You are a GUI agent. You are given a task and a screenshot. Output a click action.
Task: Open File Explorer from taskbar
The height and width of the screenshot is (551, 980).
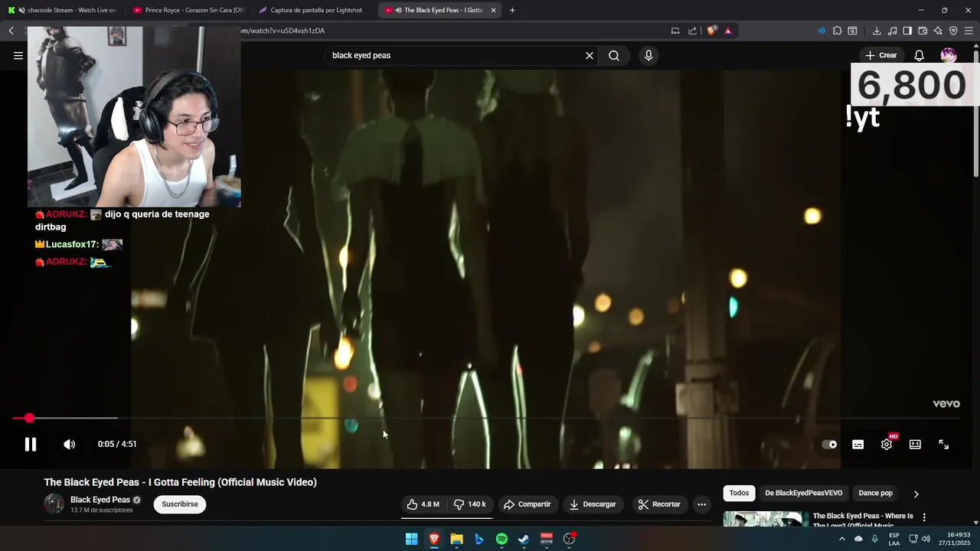pos(456,539)
